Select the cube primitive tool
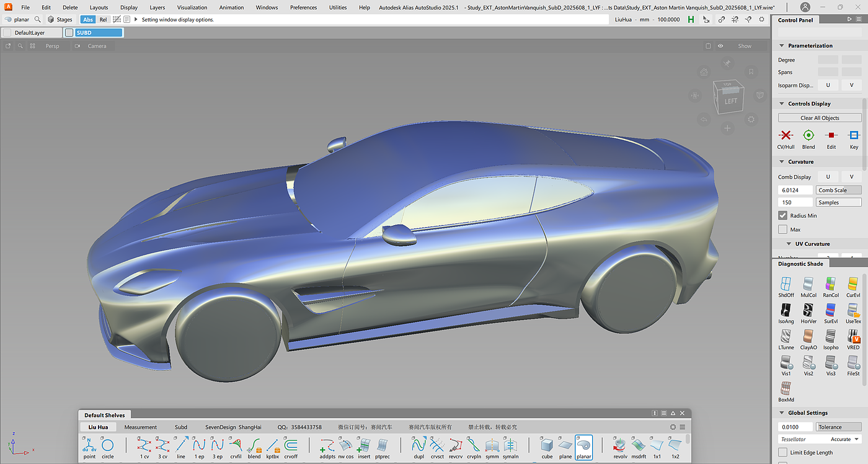The width and height of the screenshot is (868, 464). pos(547,447)
